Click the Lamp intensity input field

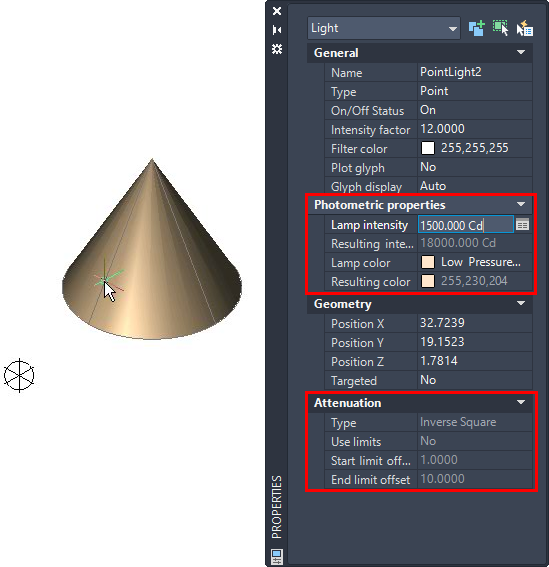466,225
